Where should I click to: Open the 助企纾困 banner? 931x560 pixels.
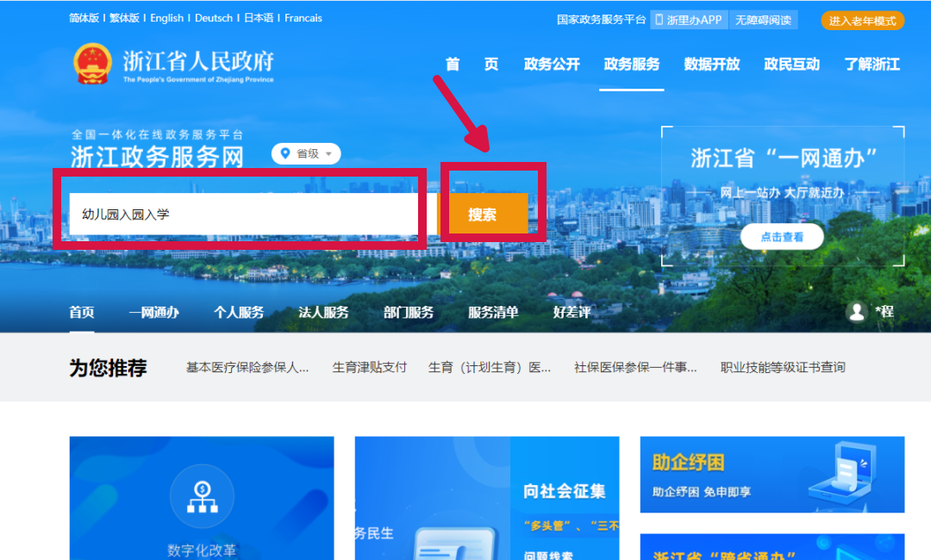coord(772,475)
